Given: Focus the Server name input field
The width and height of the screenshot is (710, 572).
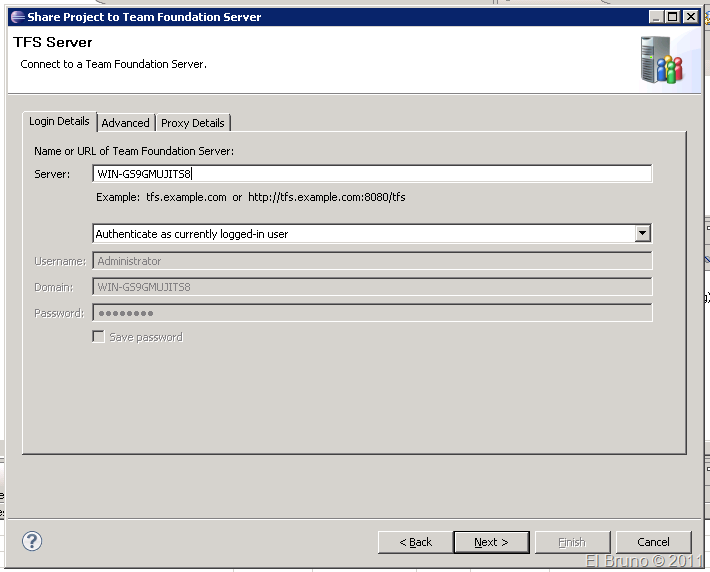Looking at the screenshot, I should 372,174.
